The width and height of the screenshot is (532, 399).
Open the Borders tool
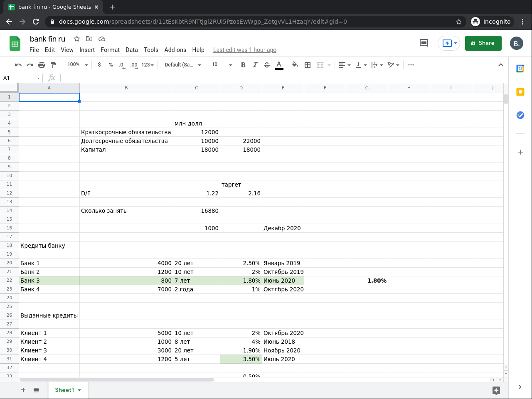(308, 65)
